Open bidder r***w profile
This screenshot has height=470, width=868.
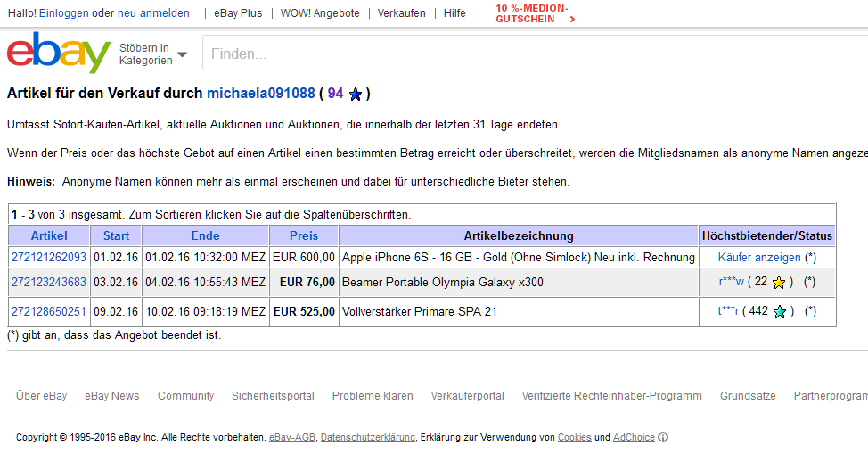[x=732, y=282]
